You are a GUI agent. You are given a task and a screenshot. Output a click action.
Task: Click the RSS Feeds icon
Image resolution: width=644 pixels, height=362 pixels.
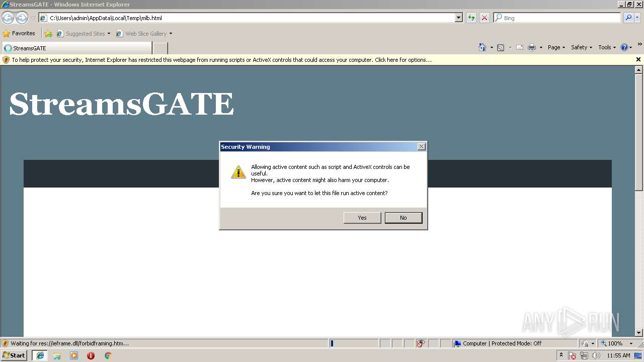[x=501, y=47]
